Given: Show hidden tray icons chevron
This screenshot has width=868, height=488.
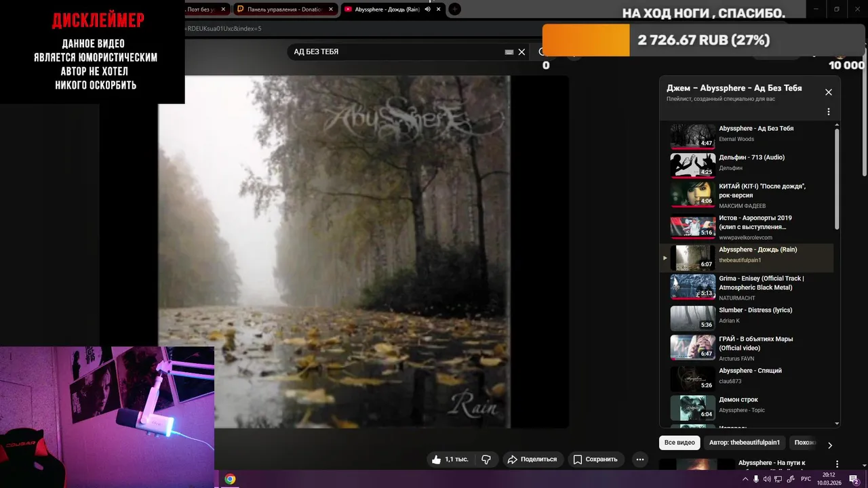Looking at the screenshot, I should pyautogui.click(x=745, y=479).
